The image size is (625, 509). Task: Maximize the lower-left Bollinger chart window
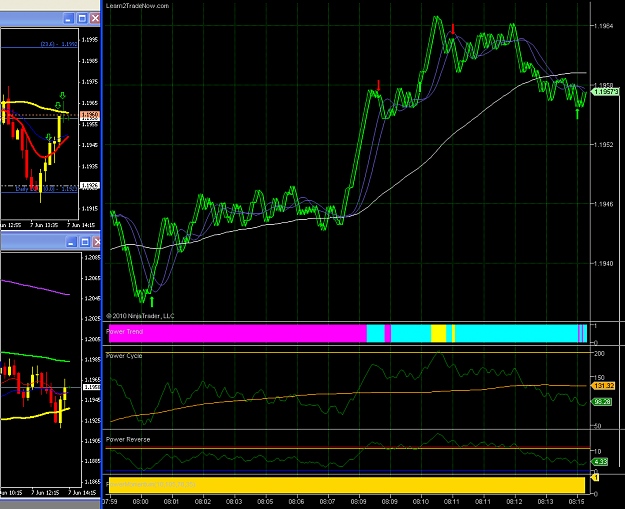85,242
